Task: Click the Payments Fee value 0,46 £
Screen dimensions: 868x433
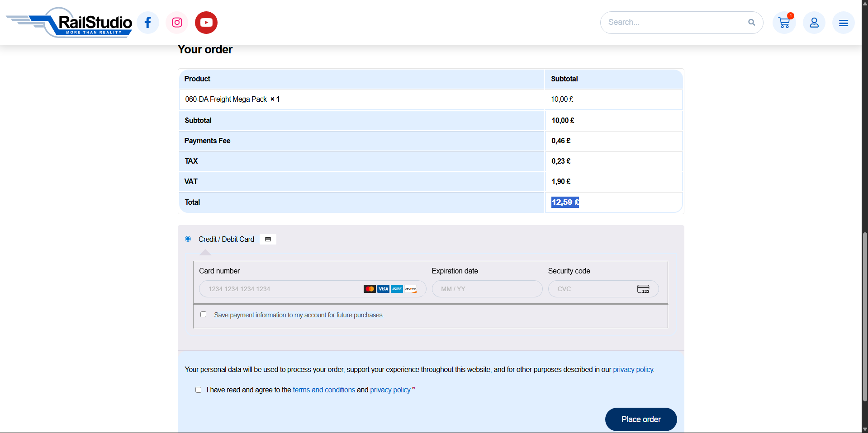Action: coord(561,141)
